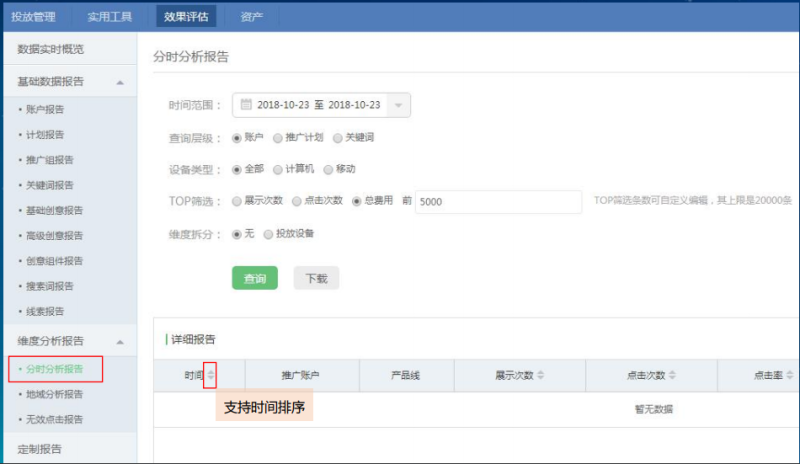Viewport: 800px width, 464px height.
Task: Go to the 资产 top tab
Action: [x=252, y=16]
